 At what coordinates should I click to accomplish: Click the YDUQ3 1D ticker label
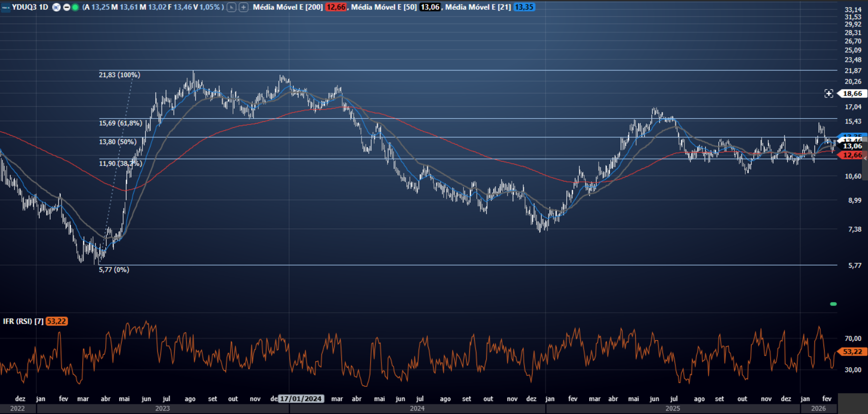(x=30, y=7)
